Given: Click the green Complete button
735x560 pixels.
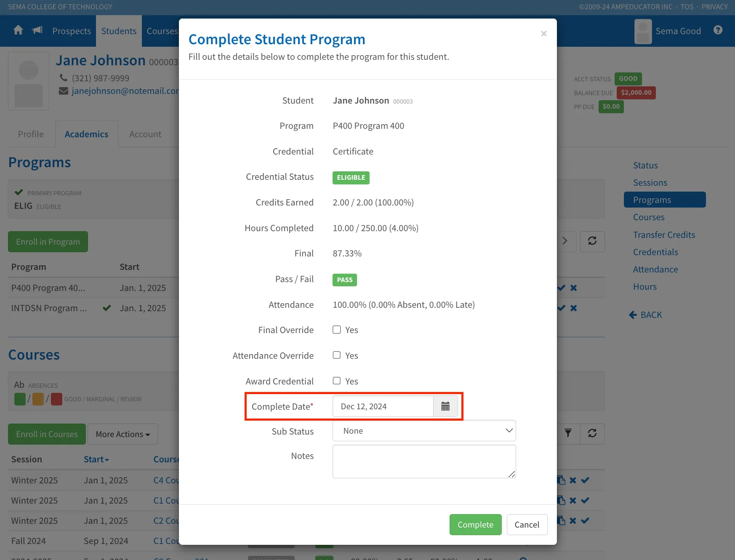Looking at the screenshot, I should point(476,525).
